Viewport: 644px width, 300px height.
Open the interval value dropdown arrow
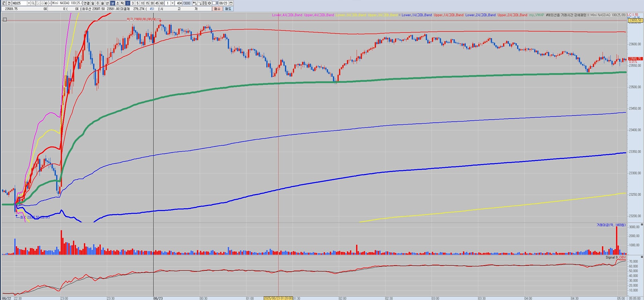172,3
